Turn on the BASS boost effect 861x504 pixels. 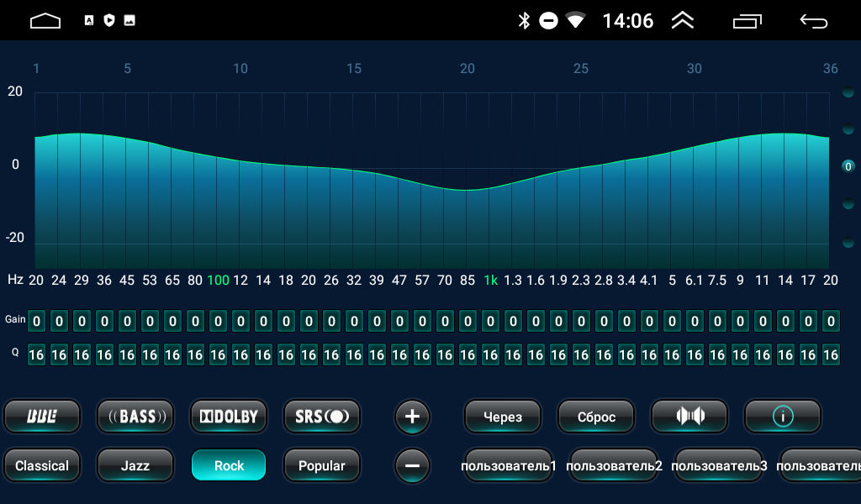tap(135, 416)
